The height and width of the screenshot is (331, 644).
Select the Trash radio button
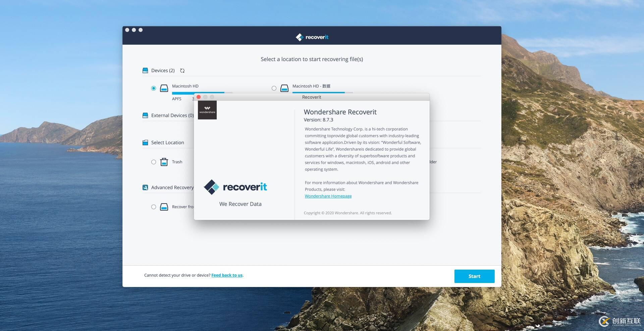point(154,162)
